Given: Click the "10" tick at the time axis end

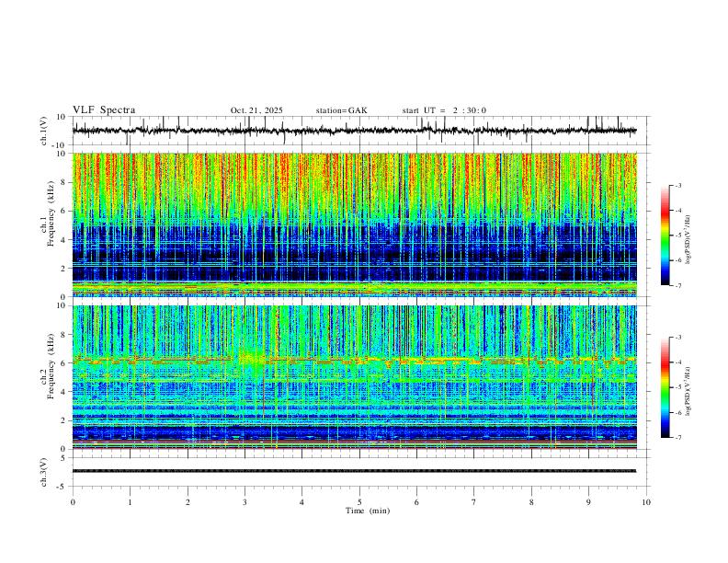Looking at the screenshot, I should [x=646, y=502].
